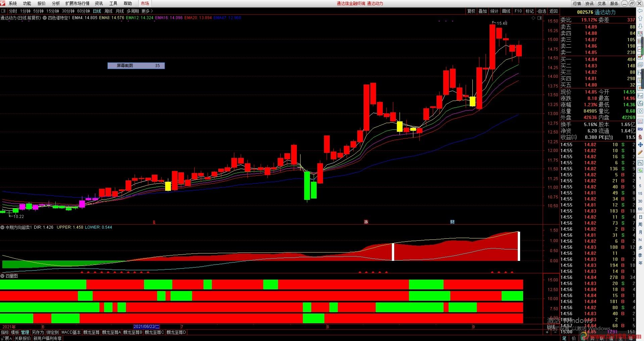Click the 行情 button at top right

point(577,3)
